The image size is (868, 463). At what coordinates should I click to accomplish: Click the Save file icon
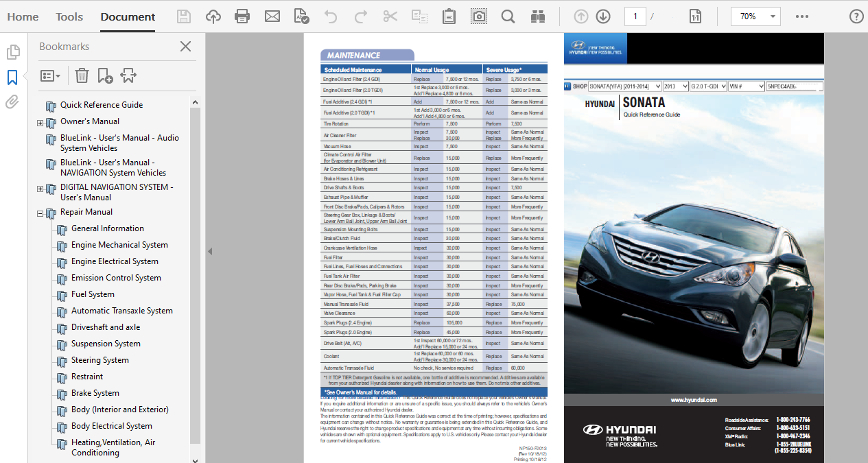click(184, 16)
